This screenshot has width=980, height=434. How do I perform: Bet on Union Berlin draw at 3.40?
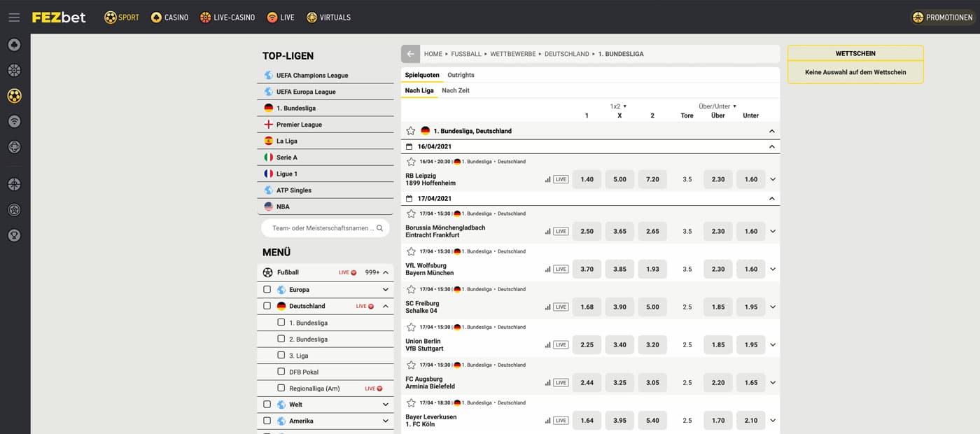tap(619, 344)
